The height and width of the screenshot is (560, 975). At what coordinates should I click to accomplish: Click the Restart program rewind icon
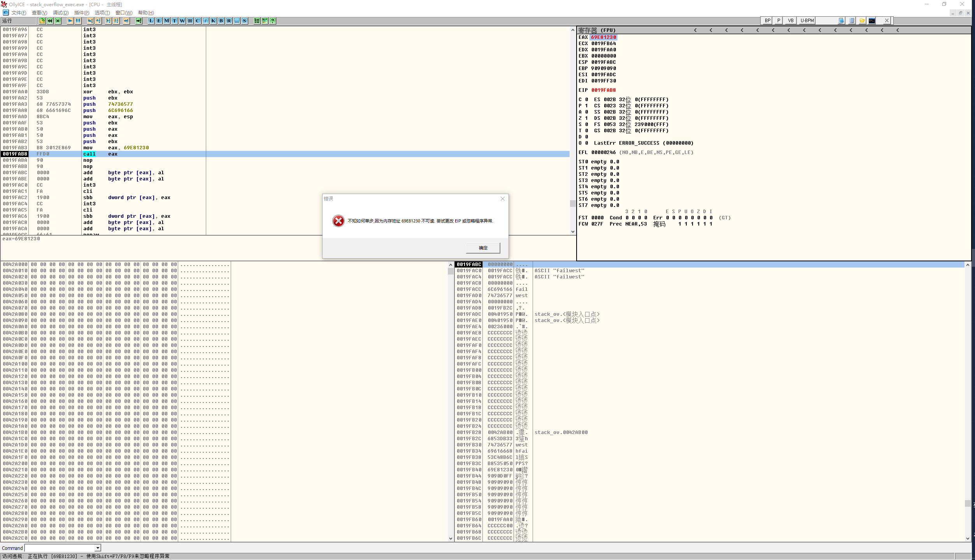click(50, 21)
